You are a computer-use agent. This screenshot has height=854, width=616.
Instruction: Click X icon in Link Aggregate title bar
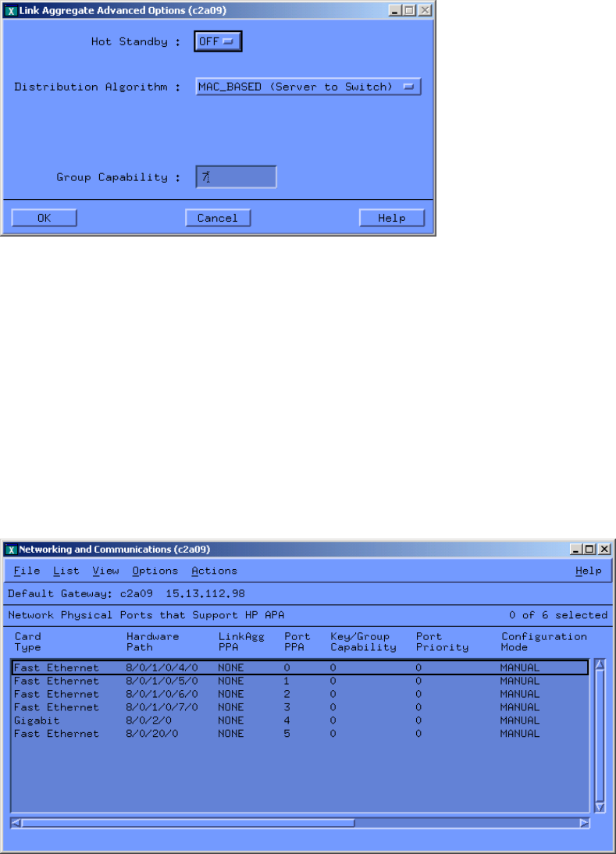(x=11, y=10)
